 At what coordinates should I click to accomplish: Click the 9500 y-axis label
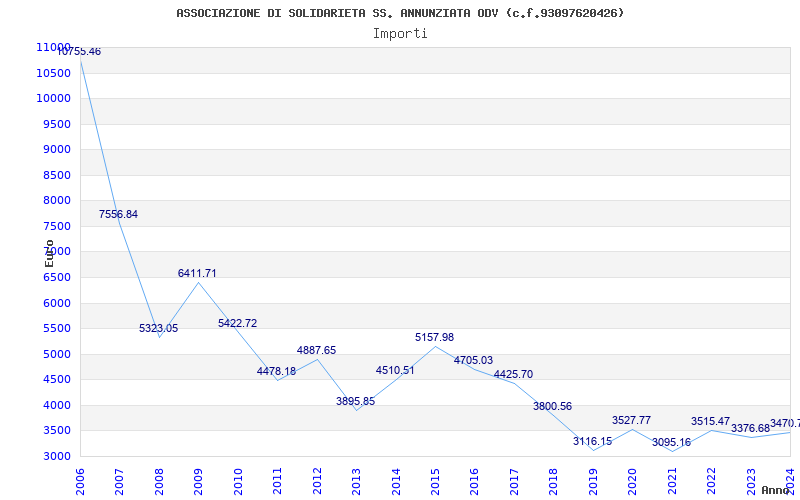[56, 124]
